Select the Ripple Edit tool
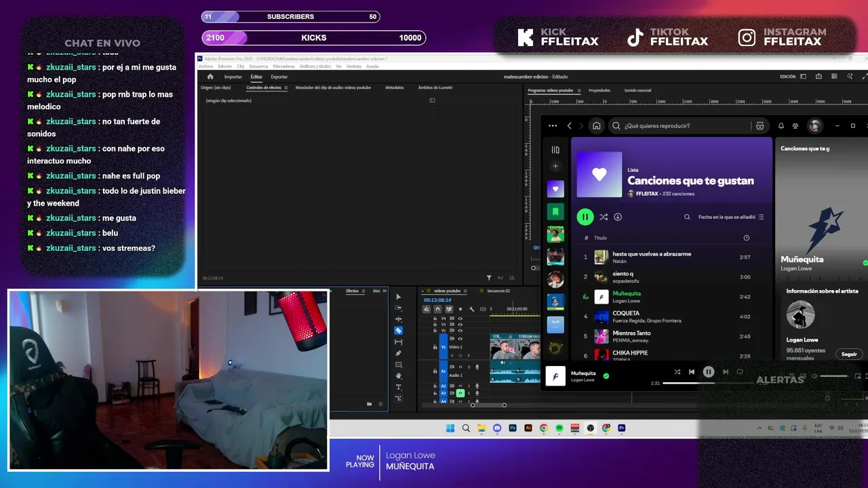 (x=399, y=319)
